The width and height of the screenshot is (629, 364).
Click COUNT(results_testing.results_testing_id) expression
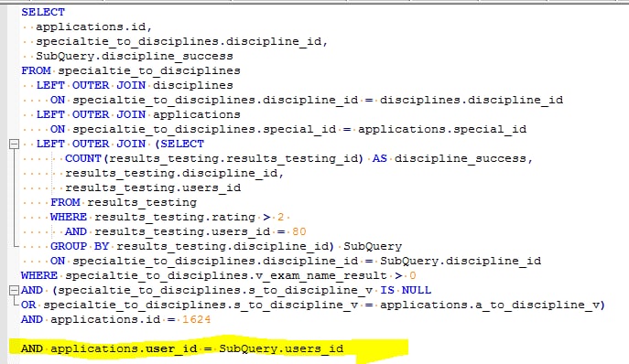[214, 158]
